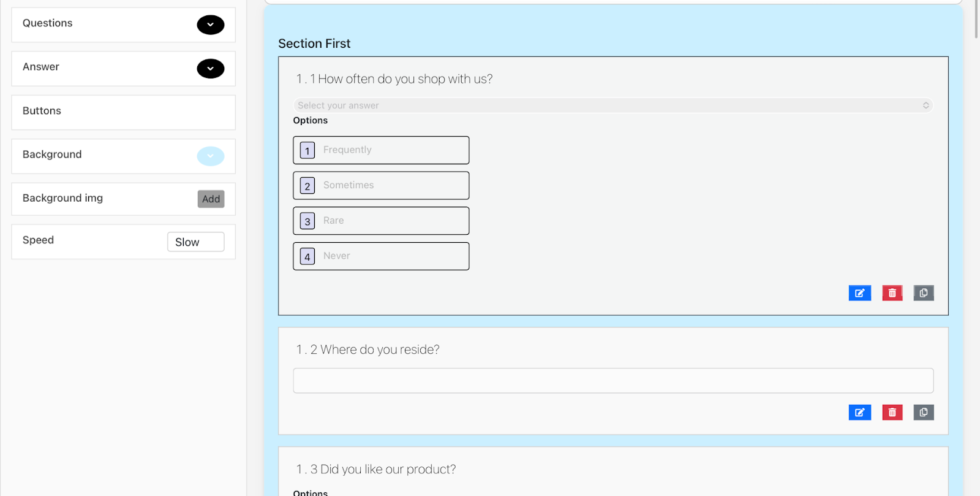Collapse the Background settings panel

(x=210, y=156)
